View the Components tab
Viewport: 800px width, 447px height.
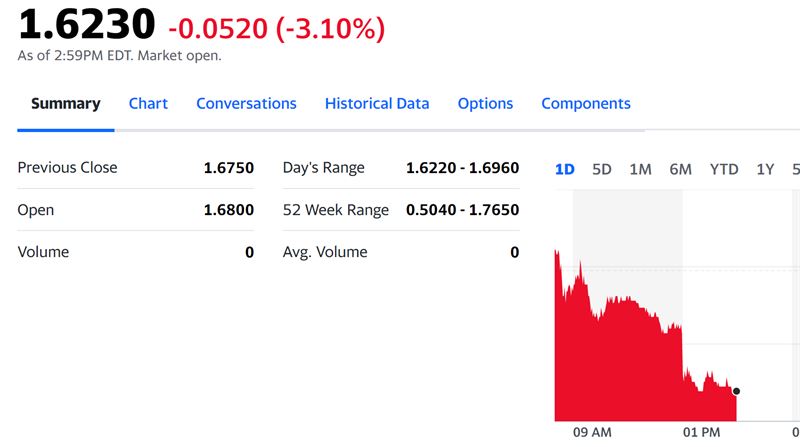(x=586, y=104)
